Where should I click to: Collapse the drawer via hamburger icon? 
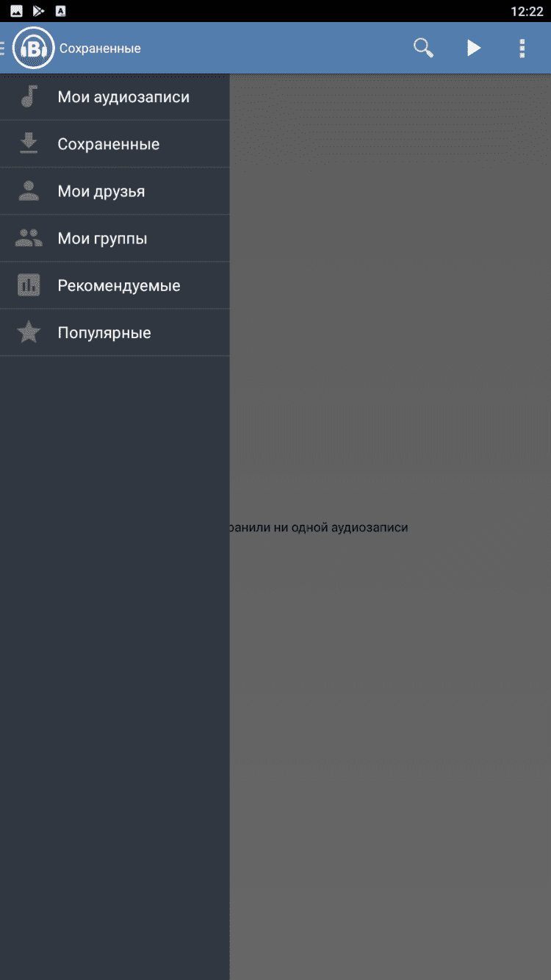pos(3,49)
